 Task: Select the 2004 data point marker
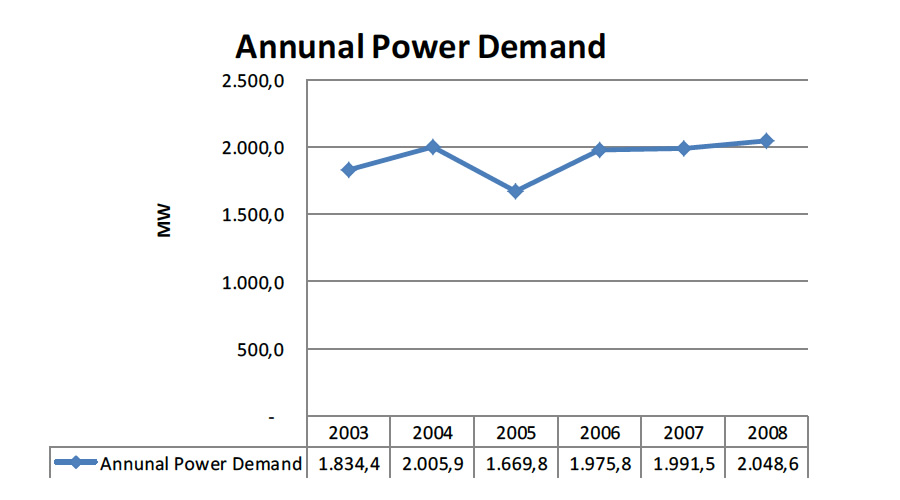click(x=432, y=147)
